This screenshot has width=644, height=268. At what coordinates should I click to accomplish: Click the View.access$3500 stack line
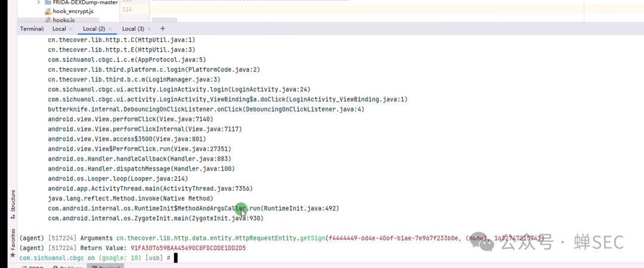(127, 139)
